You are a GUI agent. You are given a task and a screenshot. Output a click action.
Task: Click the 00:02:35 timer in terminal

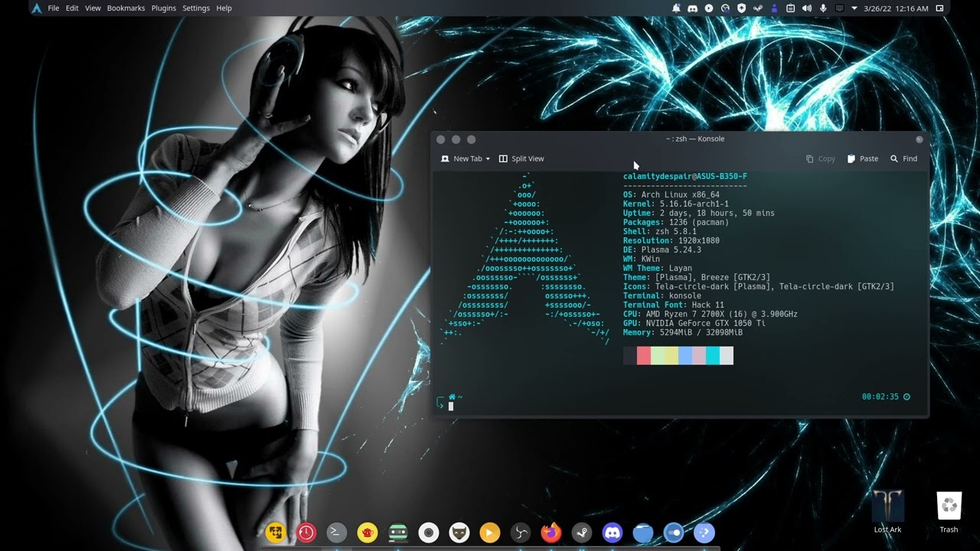880,397
